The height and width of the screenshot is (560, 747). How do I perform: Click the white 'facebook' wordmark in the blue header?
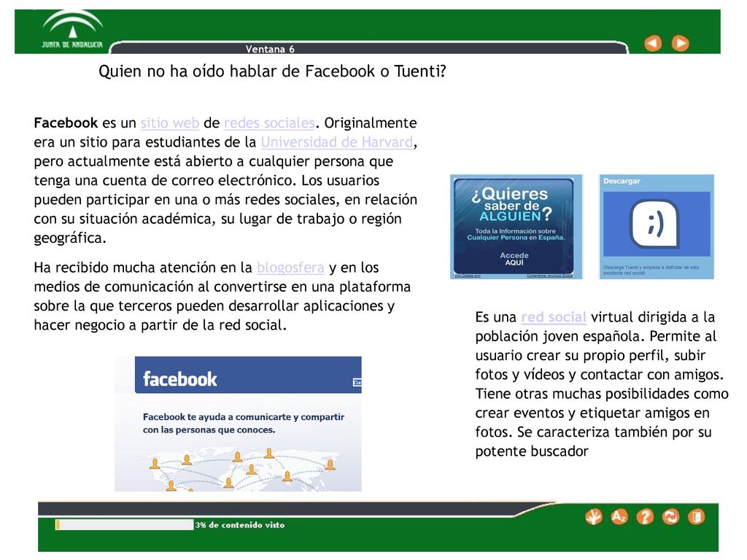(179, 379)
